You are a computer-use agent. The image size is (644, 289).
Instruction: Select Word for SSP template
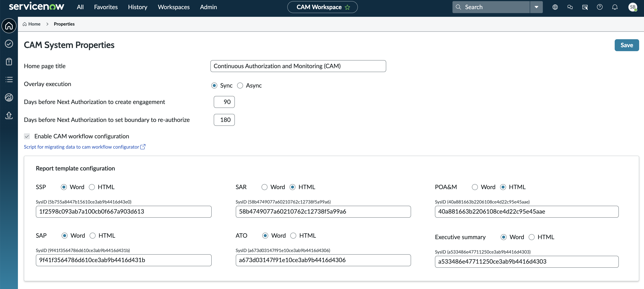[64, 187]
